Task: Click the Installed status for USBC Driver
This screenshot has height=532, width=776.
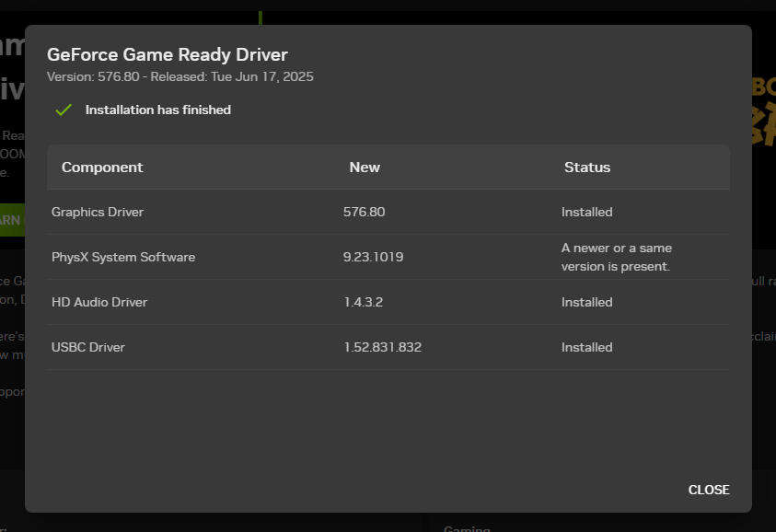Action: pos(589,347)
